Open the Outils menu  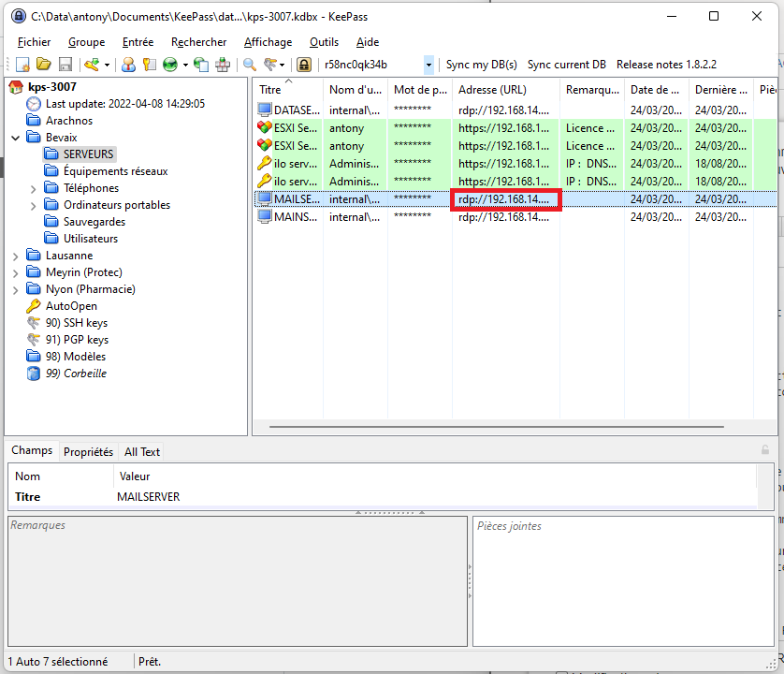click(x=324, y=42)
